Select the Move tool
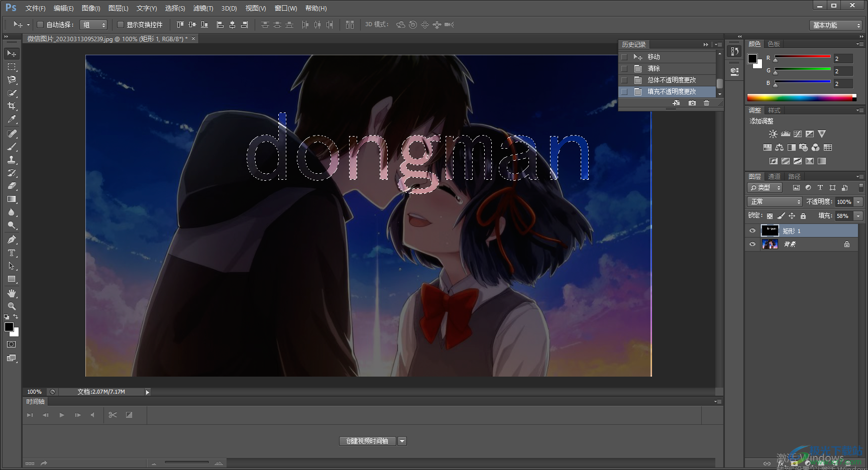 coord(12,53)
